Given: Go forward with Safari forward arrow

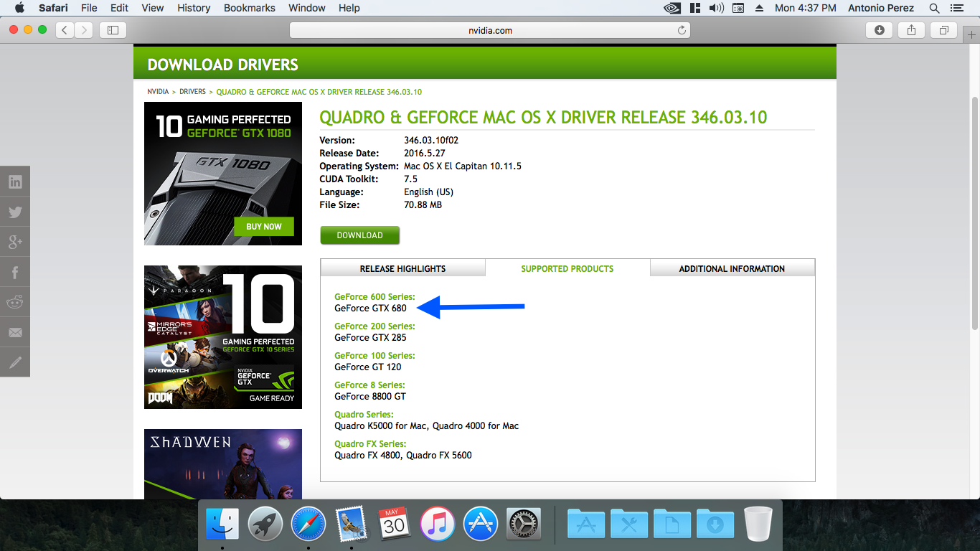Looking at the screenshot, I should 84,30.
